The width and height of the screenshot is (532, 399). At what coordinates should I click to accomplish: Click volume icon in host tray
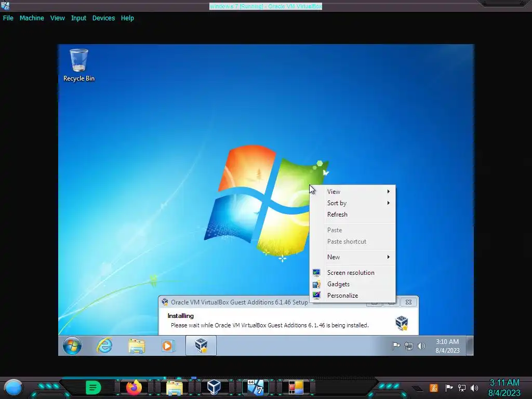[x=474, y=388]
